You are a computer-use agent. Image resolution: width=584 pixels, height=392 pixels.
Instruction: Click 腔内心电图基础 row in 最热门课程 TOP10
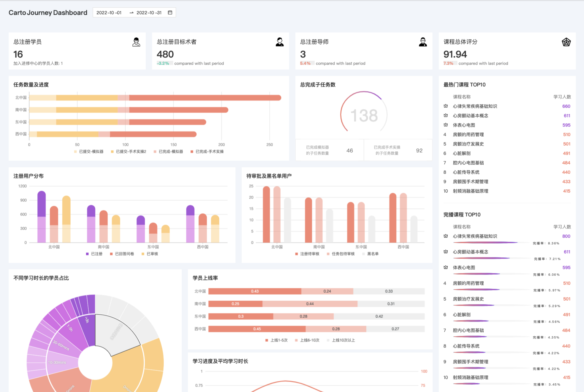tap(507, 163)
